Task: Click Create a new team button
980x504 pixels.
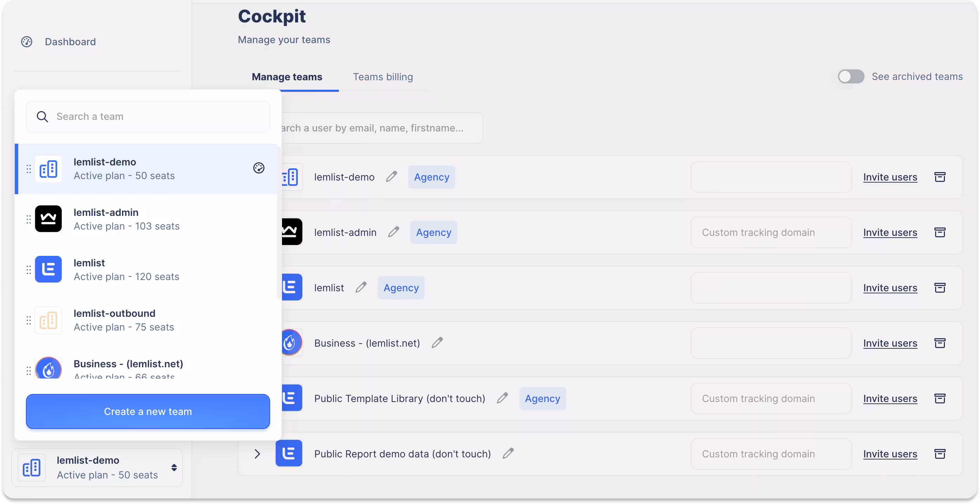Action: click(148, 411)
